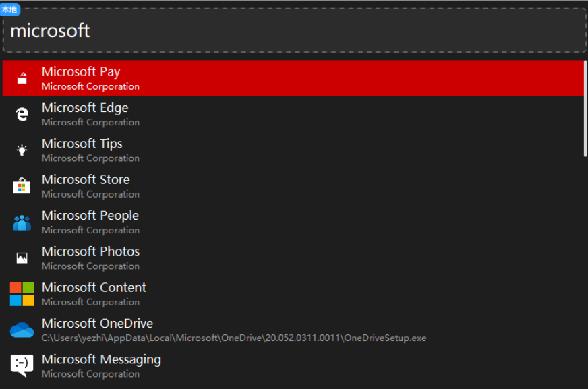Open the Microsoft Pay result title
This screenshot has height=389, width=588.
point(81,71)
